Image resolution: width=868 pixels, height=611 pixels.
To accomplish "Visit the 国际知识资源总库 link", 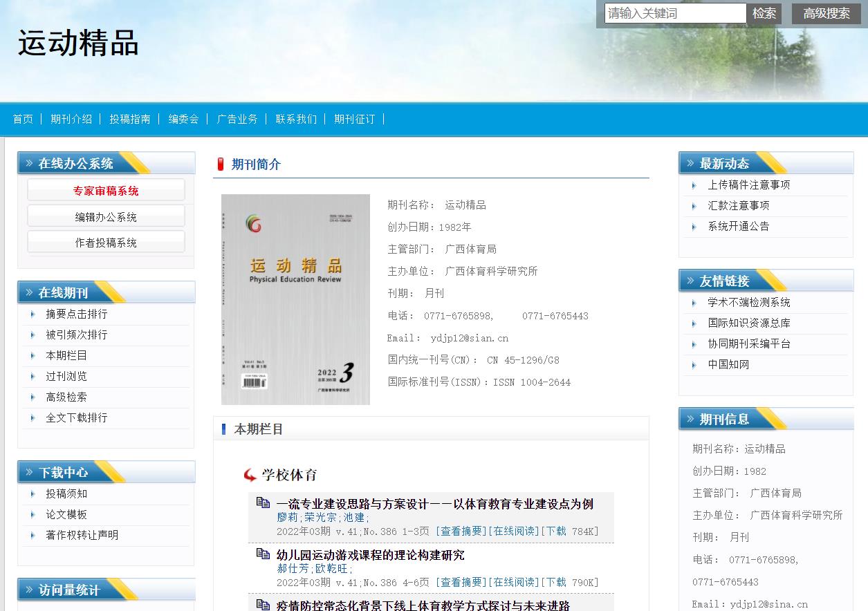I will click(748, 323).
